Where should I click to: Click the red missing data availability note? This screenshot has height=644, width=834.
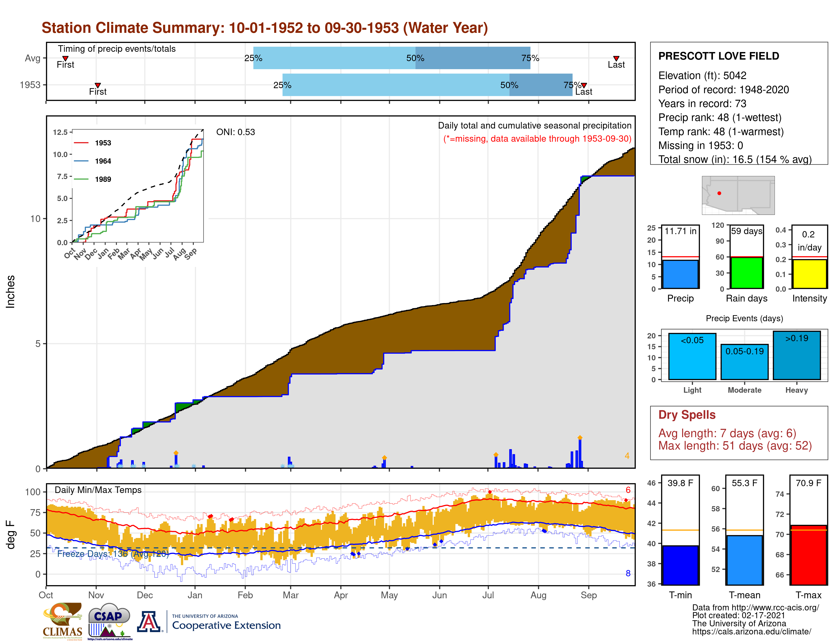pyautogui.click(x=537, y=138)
